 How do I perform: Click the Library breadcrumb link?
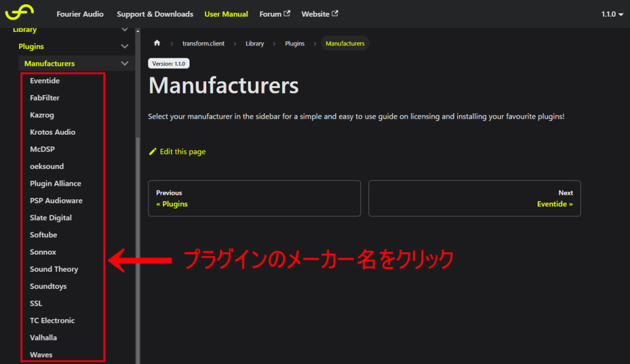pos(255,44)
